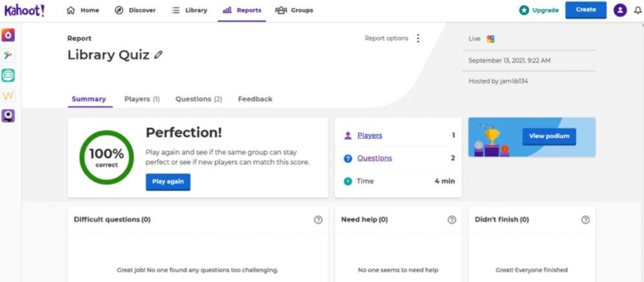Click the Kahoot! logo
Image resolution: width=644 pixels, height=282 pixels.
click(25, 10)
